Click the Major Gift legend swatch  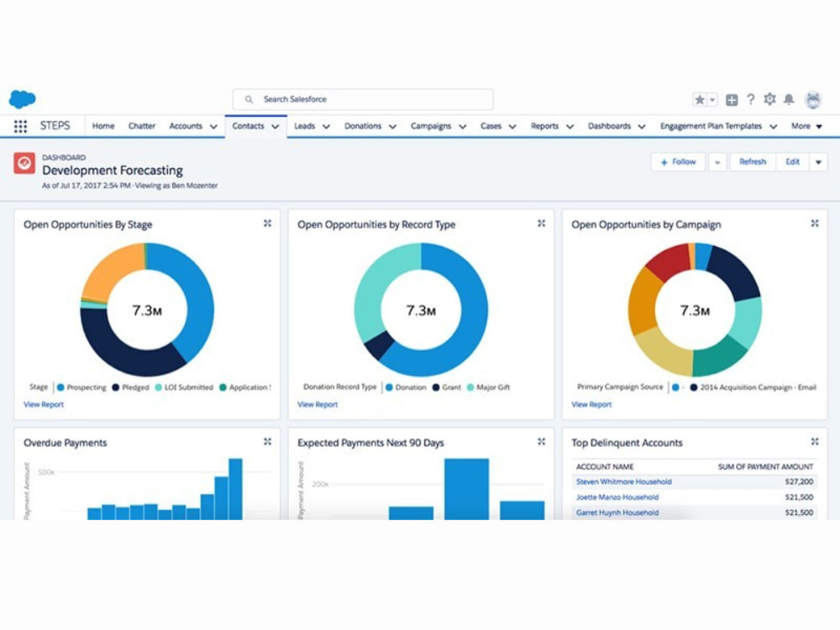(470, 387)
